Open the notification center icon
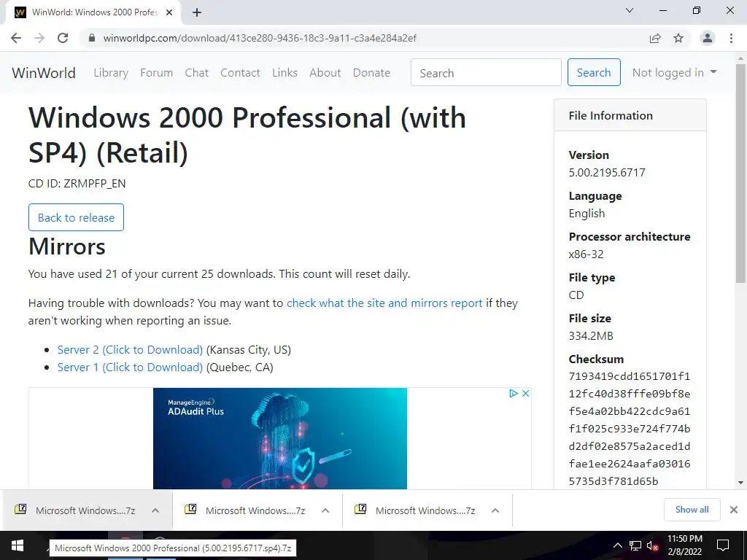The image size is (747, 560). [723, 545]
